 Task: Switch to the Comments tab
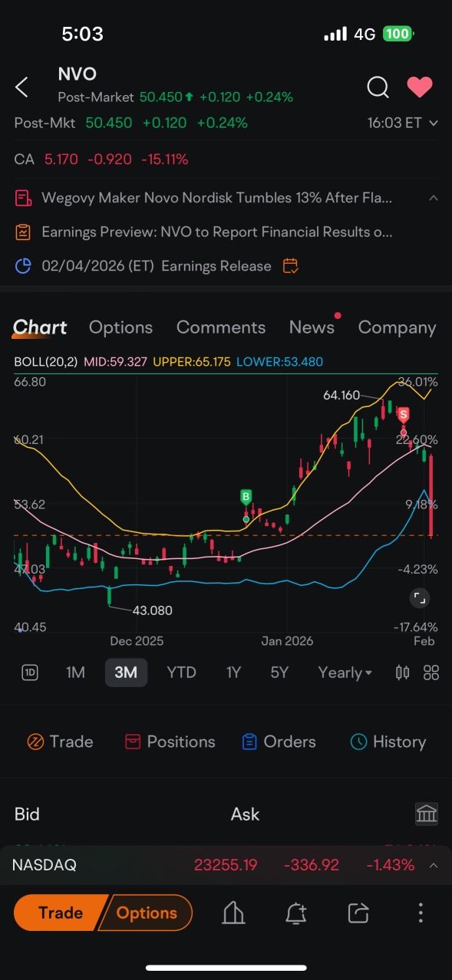coord(221,327)
